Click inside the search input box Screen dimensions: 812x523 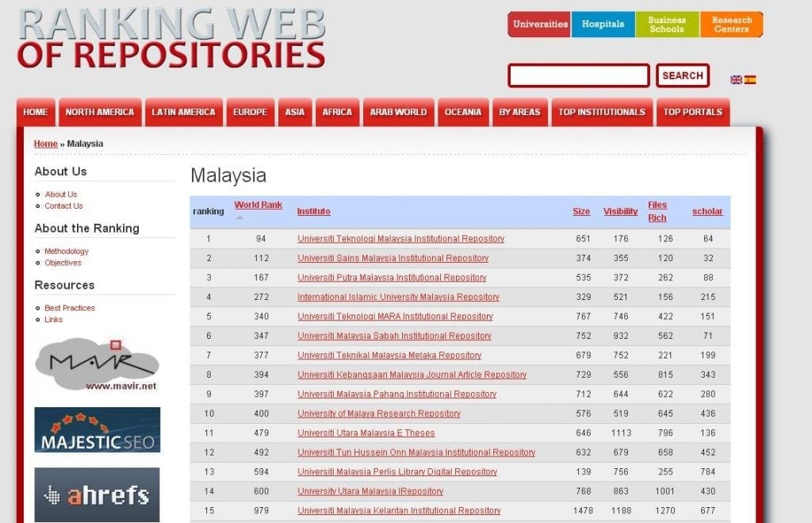point(578,75)
